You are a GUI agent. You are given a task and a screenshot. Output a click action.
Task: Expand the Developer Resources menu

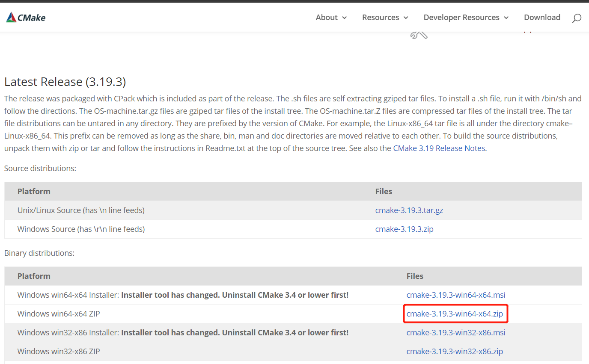[466, 18]
